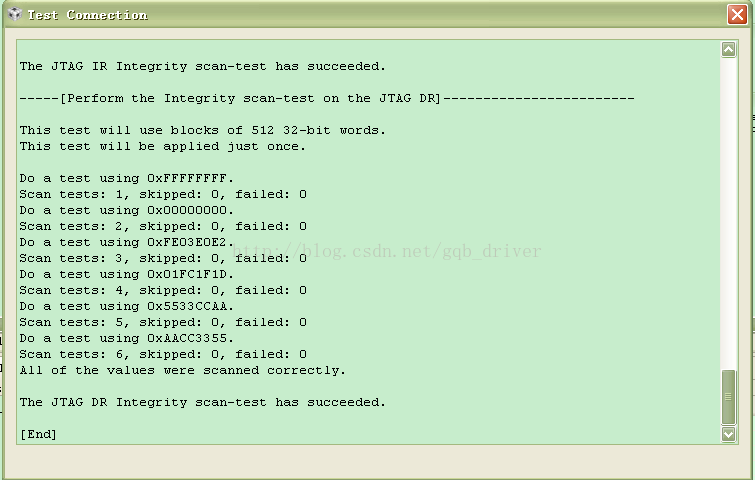The image size is (755, 480).
Task: Click the line 'Do a test using 0xAACC3355.'
Action: click(x=126, y=338)
